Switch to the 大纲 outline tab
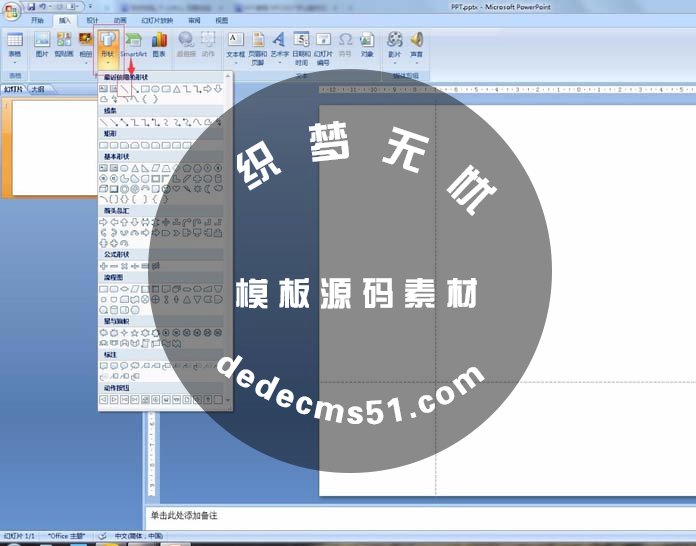This screenshot has width=696, height=546. pyautogui.click(x=39, y=89)
